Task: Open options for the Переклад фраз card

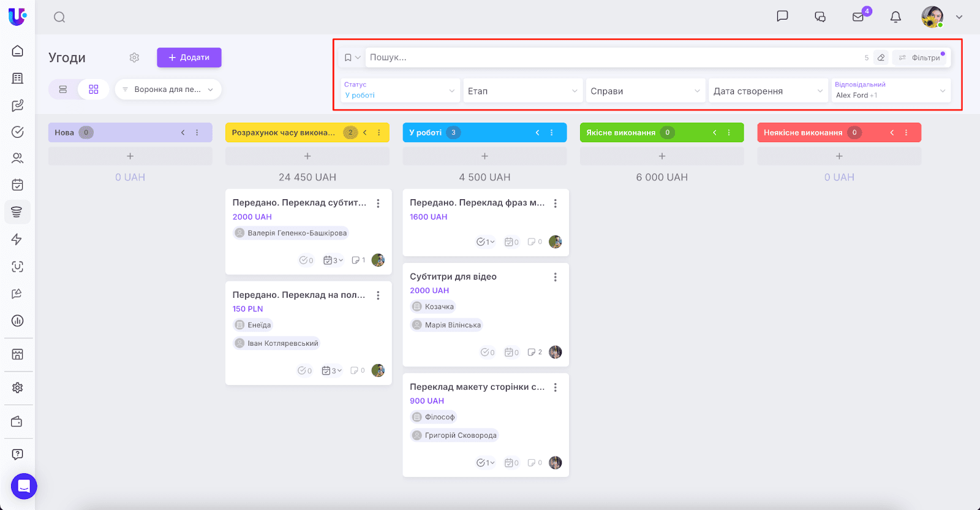Action: point(556,204)
